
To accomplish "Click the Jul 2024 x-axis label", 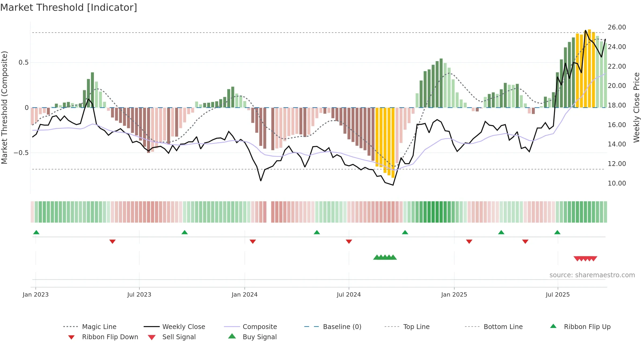I will pos(349,294).
